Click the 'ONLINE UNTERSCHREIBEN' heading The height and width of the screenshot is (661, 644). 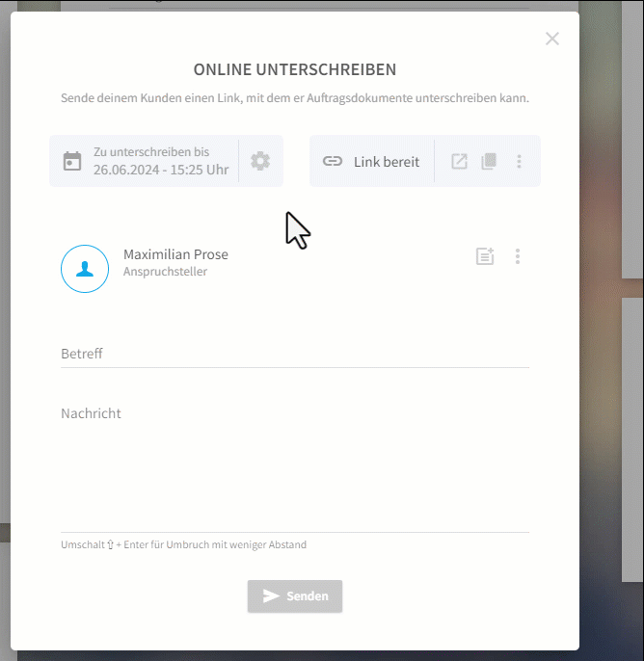pos(295,69)
